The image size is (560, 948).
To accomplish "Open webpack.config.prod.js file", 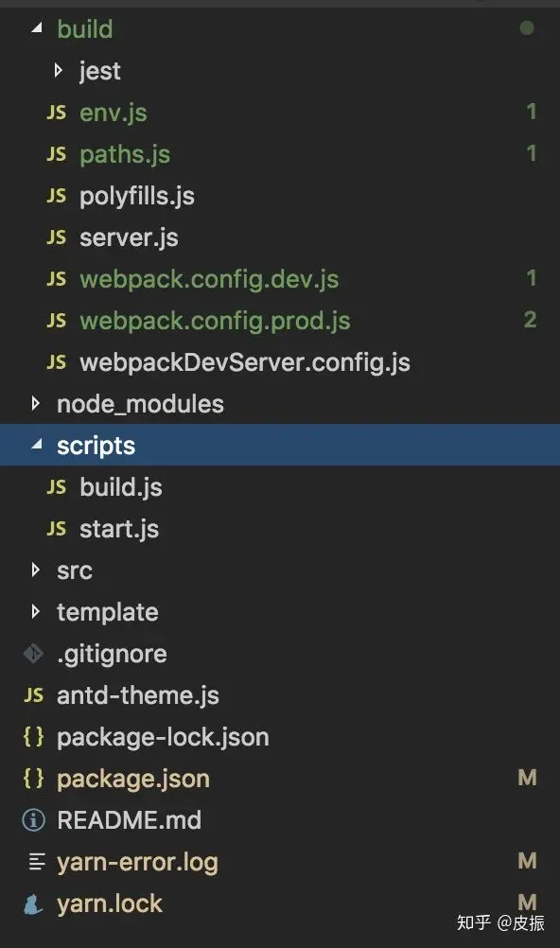I will pyautogui.click(x=216, y=321).
